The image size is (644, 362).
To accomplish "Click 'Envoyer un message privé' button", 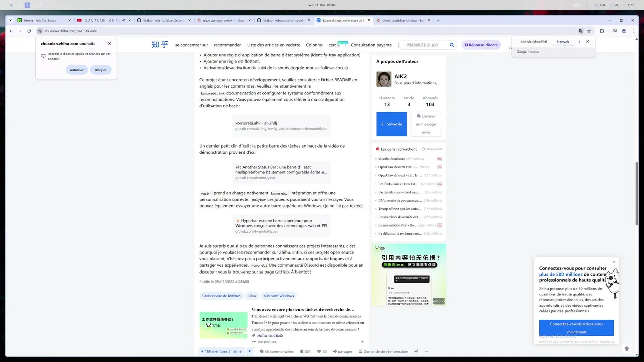I will click(426, 124).
